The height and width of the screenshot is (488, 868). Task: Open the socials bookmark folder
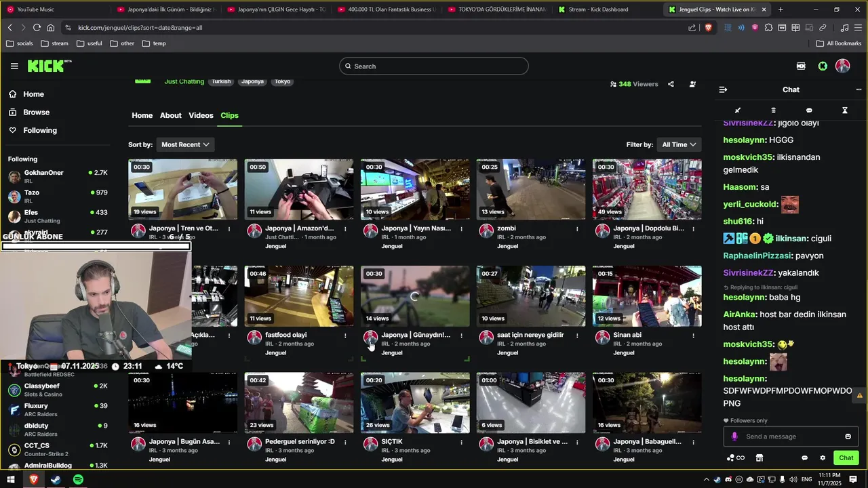[x=20, y=43]
